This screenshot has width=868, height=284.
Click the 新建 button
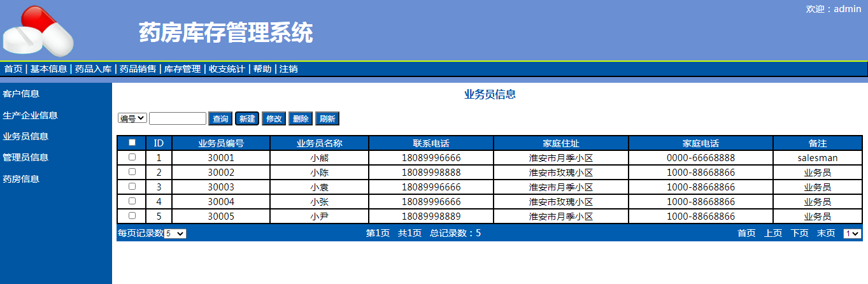pyautogui.click(x=247, y=118)
